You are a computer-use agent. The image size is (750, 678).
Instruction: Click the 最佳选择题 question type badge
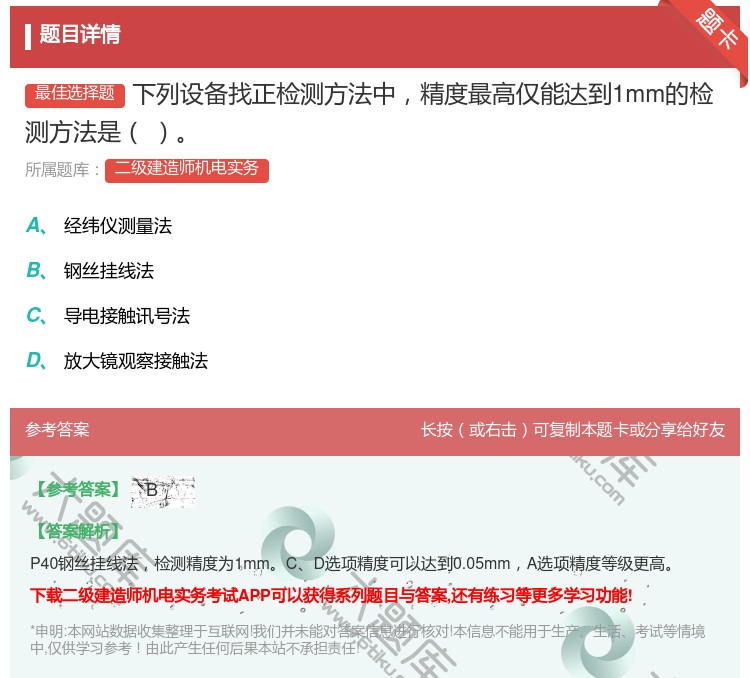[x=75, y=95]
